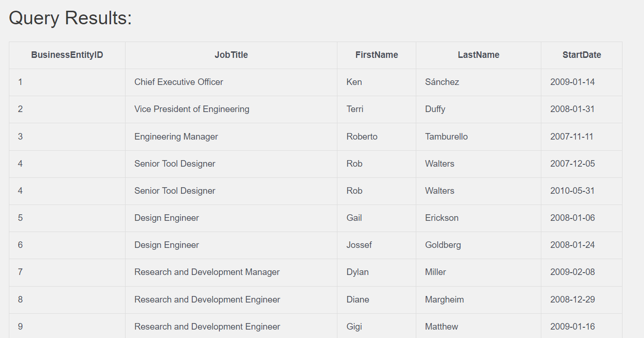644x338 pixels.
Task: Select the FirstName column header
Action: click(x=376, y=55)
